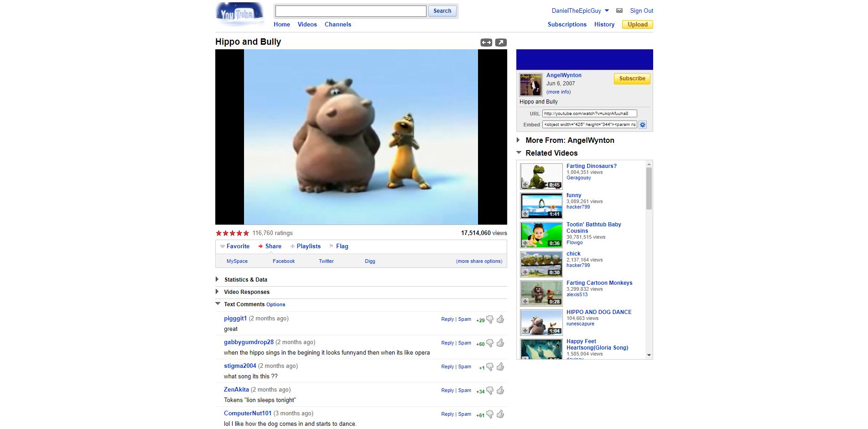Viewport: 868px width, 429px height.
Task: Show more share options
Action: (x=479, y=261)
